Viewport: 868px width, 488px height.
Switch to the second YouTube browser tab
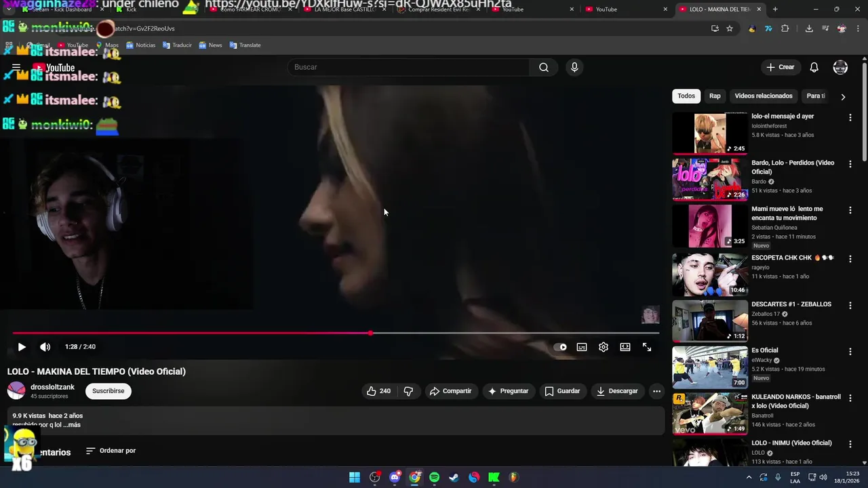pyautogui.click(x=626, y=9)
